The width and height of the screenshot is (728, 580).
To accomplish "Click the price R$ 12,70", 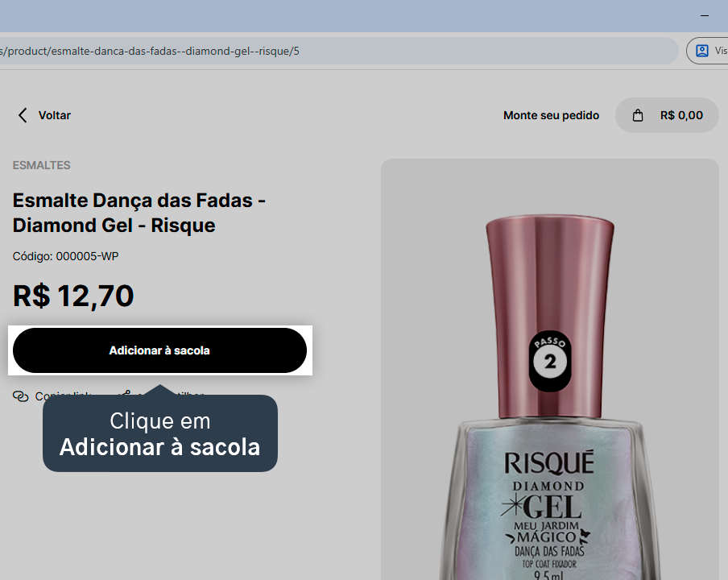I will [x=73, y=296].
